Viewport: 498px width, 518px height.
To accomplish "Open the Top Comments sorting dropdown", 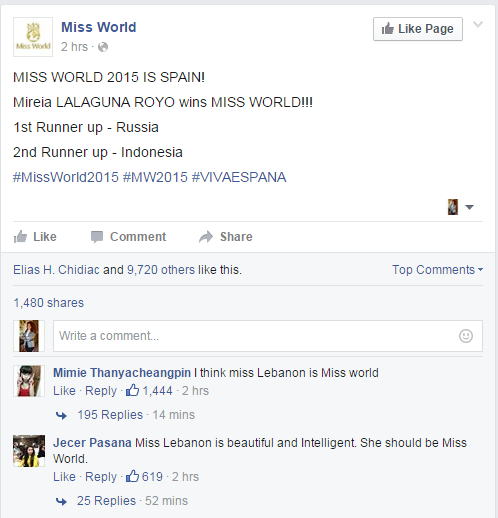I will click(437, 270).
